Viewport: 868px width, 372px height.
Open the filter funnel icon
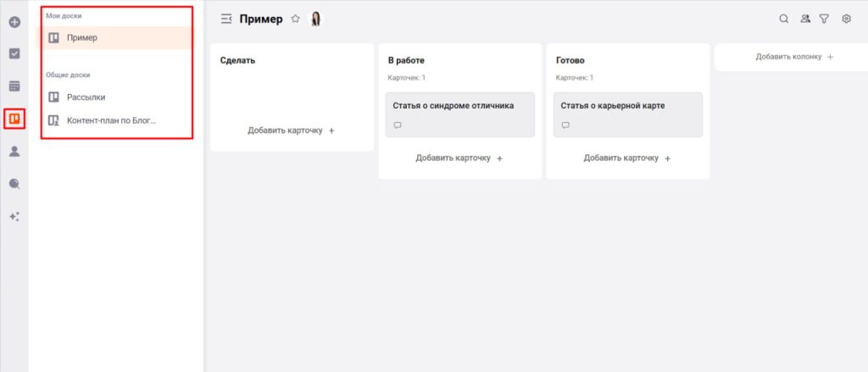point(824,19)
